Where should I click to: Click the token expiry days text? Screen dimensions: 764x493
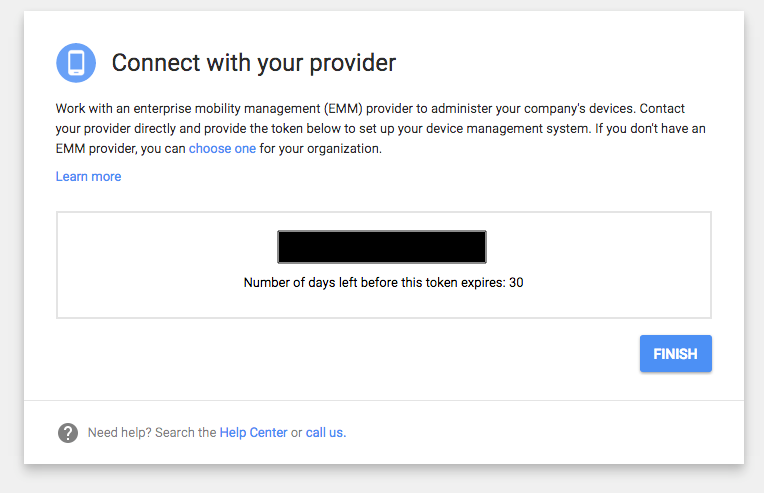click(x=383, y=283)
